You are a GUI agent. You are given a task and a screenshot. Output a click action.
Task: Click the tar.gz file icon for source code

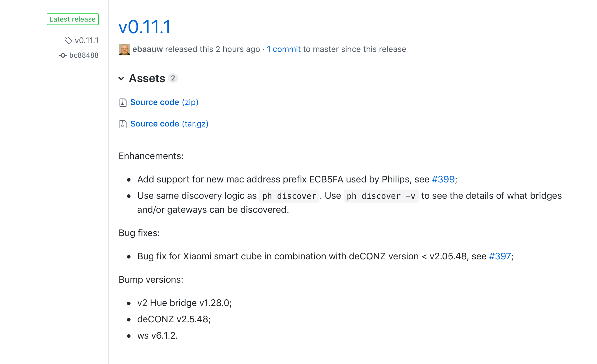click(x=123, y=124)
